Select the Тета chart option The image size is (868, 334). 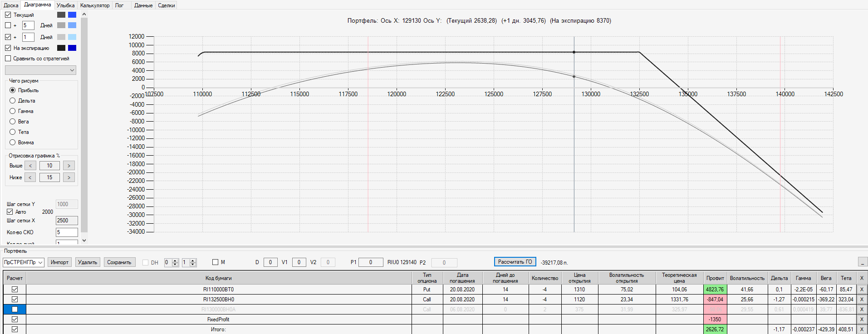coord(13,132)
